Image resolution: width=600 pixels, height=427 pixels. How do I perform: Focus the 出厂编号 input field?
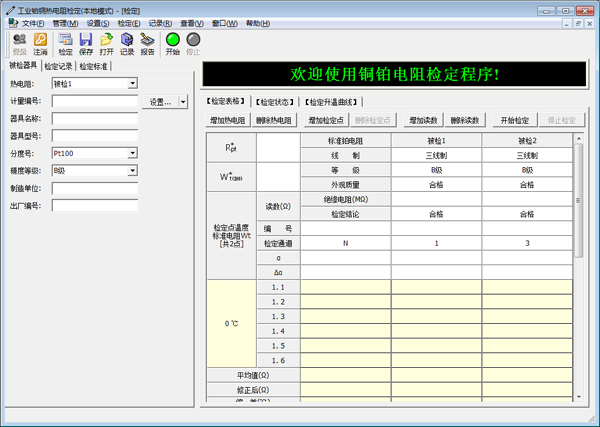(x=95, y=205)
